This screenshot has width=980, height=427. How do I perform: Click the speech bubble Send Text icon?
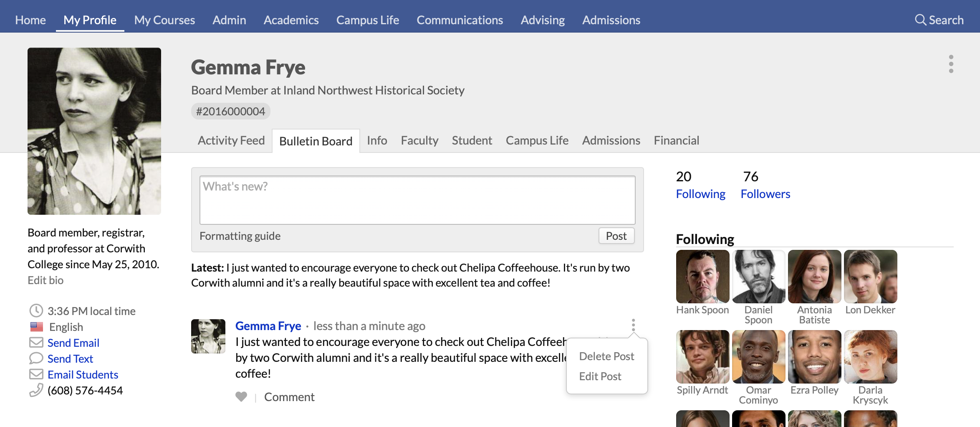[x=36, y=358]
